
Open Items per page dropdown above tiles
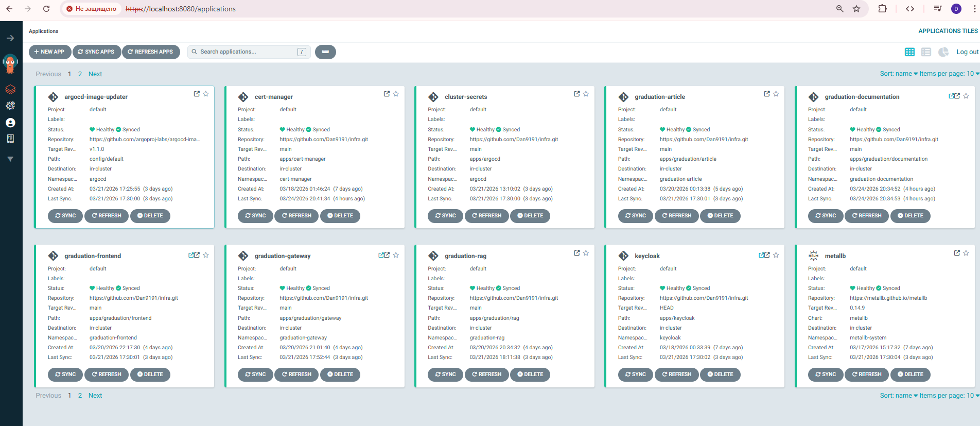[x=950, y=74]
